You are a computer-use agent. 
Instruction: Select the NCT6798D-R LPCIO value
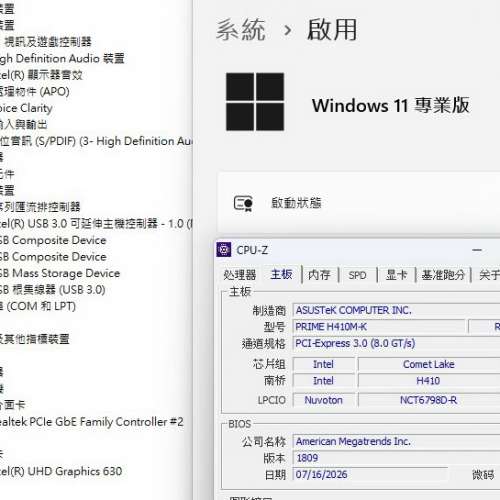429,400
